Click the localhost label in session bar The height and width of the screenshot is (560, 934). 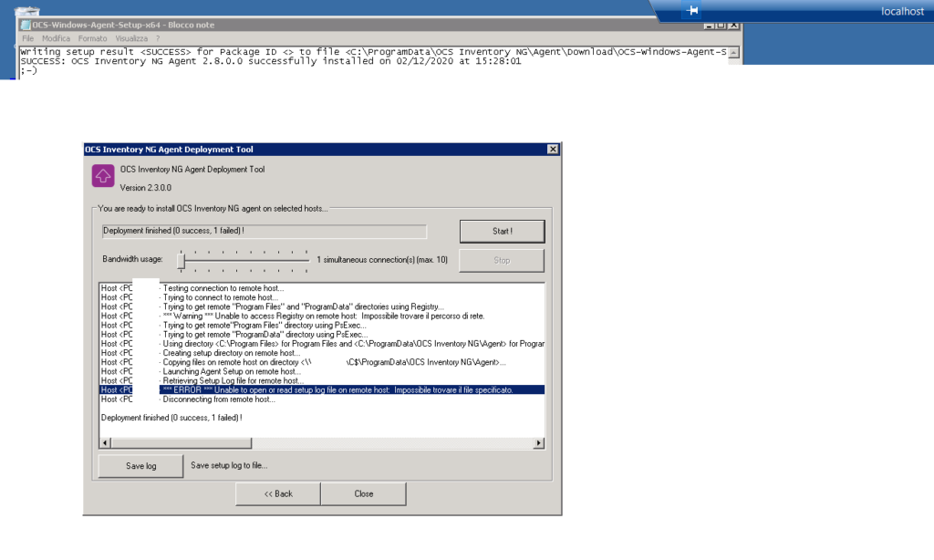pos(902,11)
